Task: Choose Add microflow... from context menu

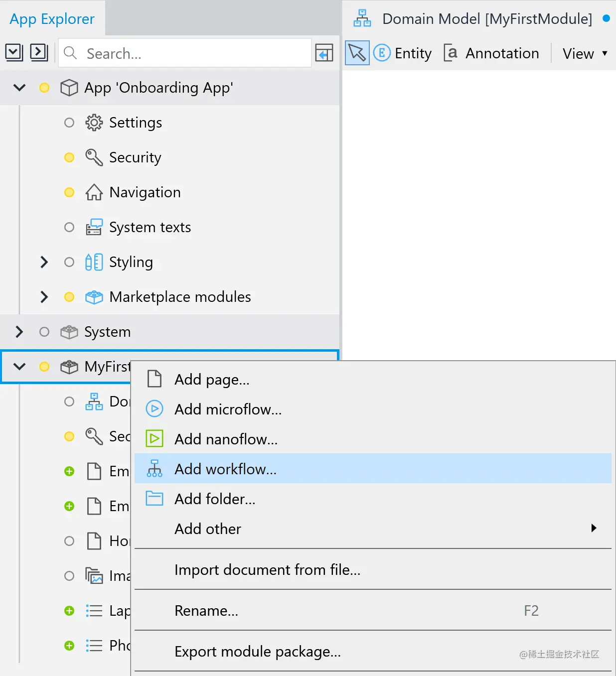Action: coord(228,409)
